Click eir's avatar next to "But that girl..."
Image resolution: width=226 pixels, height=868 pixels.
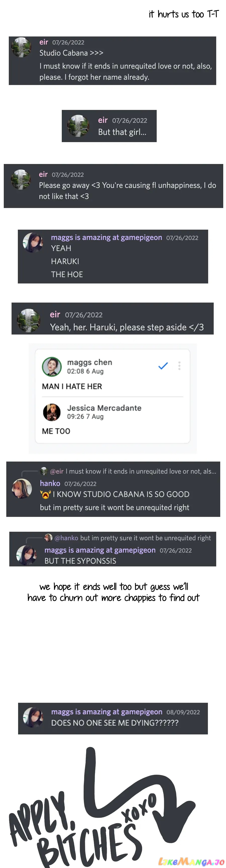tap(78, 126)
